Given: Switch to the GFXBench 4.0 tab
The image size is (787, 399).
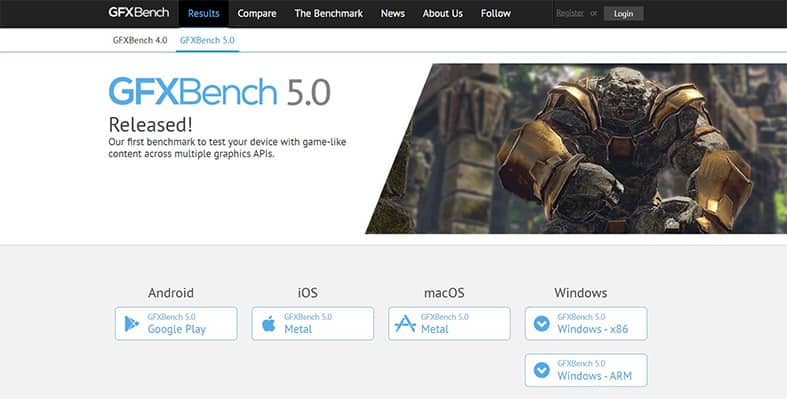Looking at the screenshot, I should coord(140,40).
